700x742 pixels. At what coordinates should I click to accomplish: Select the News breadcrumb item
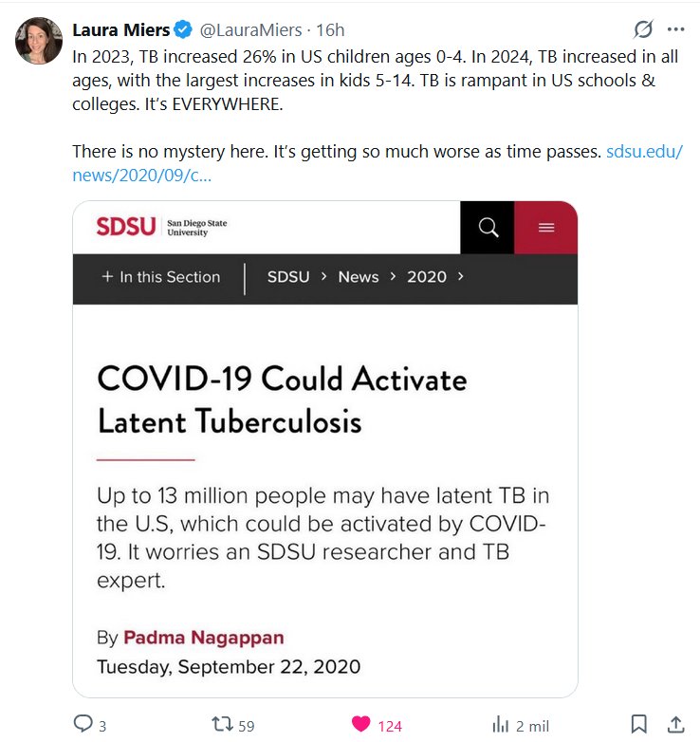(x=358, y=277)
